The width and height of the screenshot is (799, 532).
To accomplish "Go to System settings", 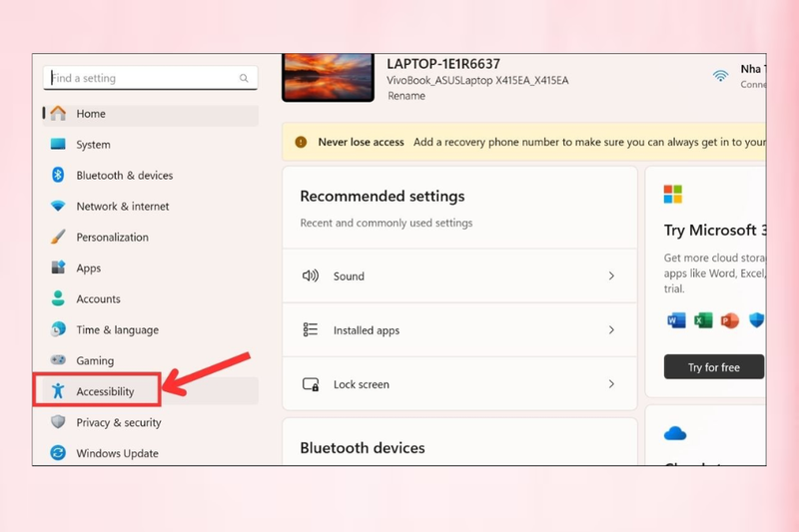I will click(151, 144).
